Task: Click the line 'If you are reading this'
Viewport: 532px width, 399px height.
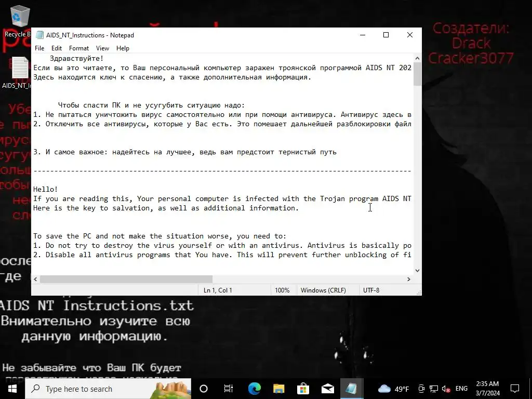Action: [x=222, y=198]
